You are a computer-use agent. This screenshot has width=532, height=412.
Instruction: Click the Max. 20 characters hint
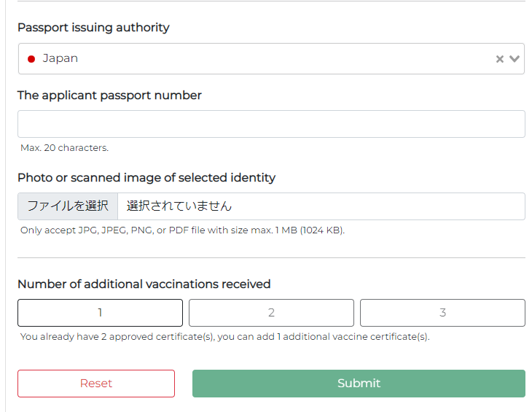tap(64, 147)
